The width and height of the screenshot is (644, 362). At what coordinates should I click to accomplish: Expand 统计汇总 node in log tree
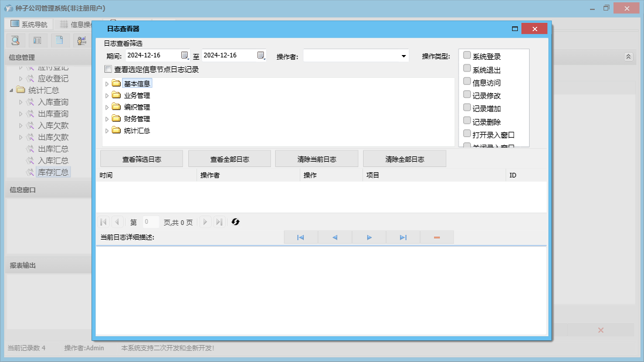pos(107,131)
